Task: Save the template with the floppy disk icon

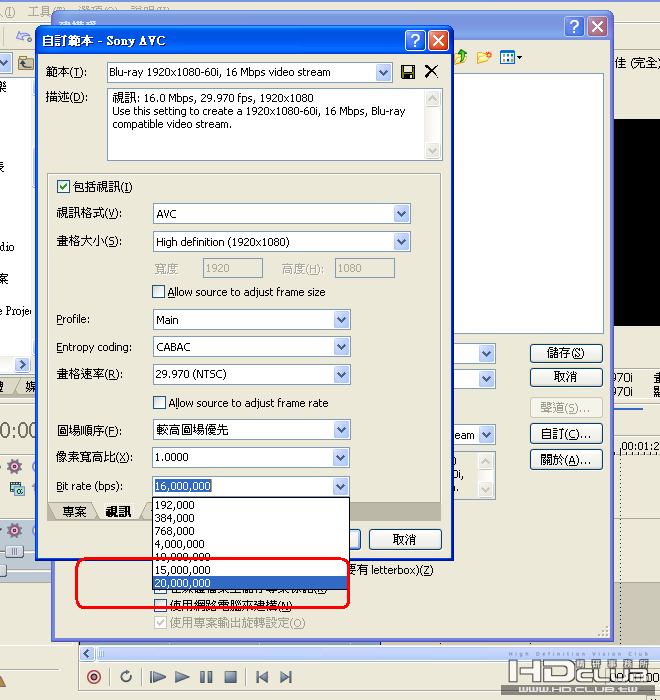Action: click(408, 72)
